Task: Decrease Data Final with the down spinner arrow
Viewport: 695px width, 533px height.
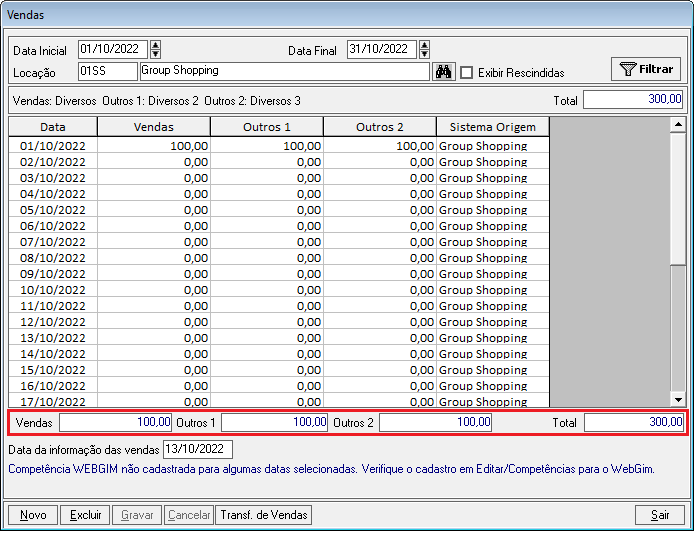Action: (424, 54)
